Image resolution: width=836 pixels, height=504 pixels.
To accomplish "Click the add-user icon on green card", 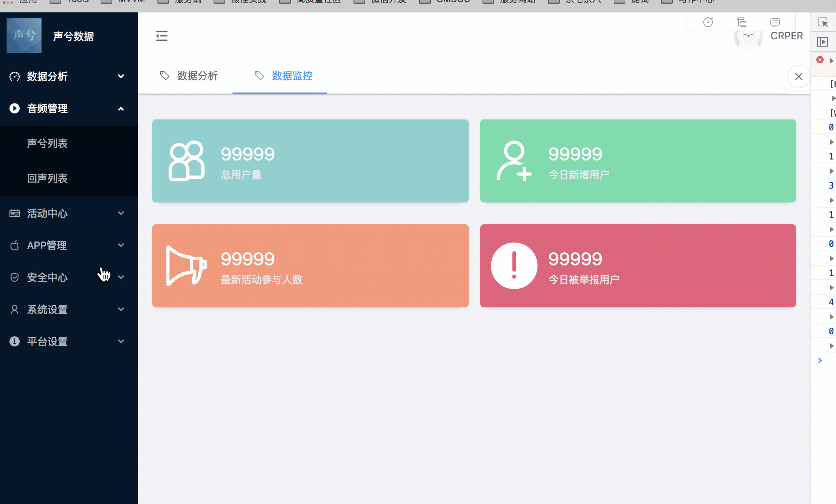I will pyautogui.click(x=514, y=161).
